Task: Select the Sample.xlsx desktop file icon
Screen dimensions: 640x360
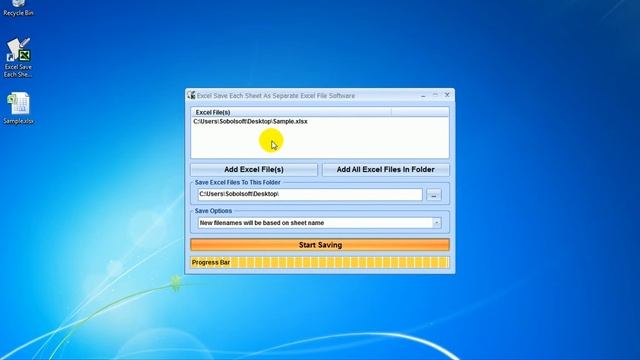Action: 18,108
